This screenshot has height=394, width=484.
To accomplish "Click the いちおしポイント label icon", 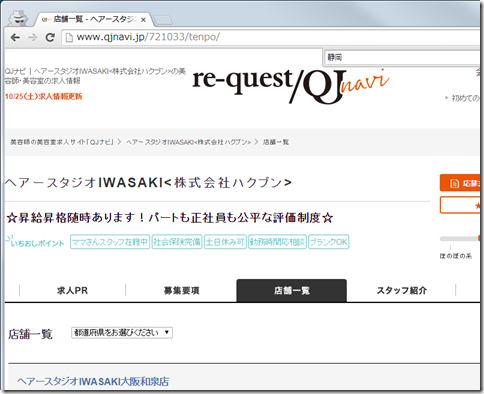I will [36, 241].
